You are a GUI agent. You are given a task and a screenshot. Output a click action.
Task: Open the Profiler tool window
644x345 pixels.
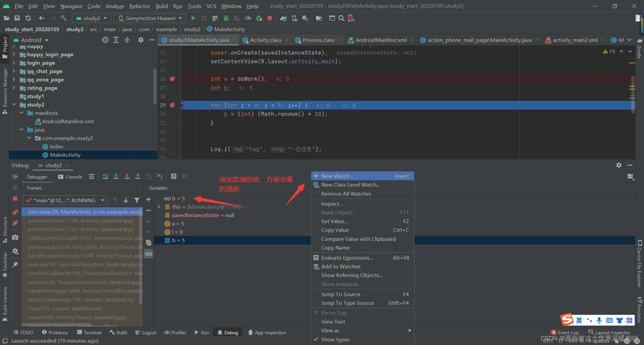[x=175, y=333]
